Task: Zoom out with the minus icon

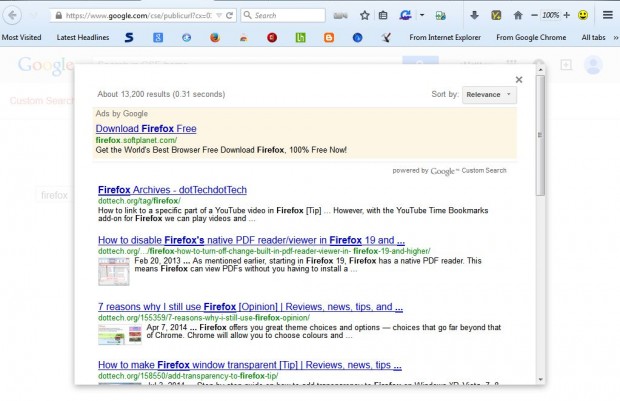Action: tap(534, 15)
